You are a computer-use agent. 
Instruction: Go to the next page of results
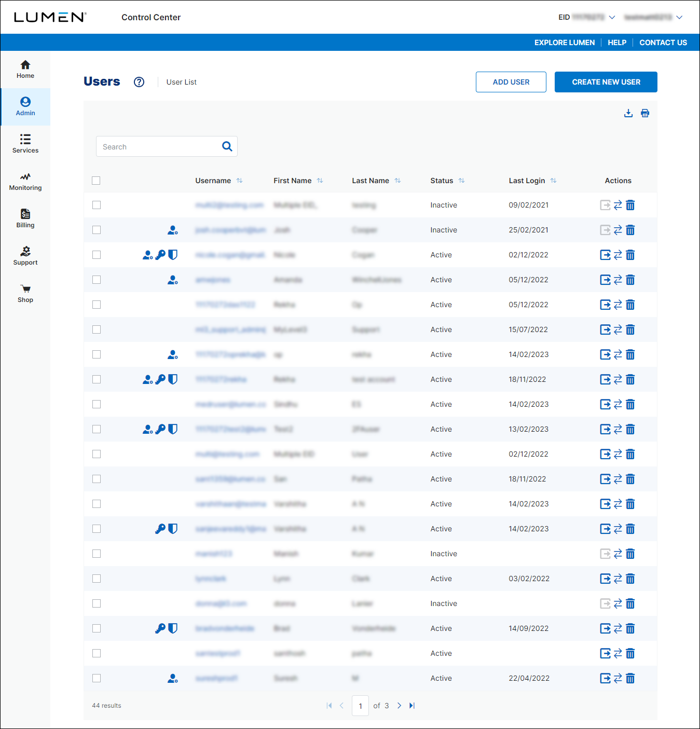pyautogui.click(x=399, y=706)
